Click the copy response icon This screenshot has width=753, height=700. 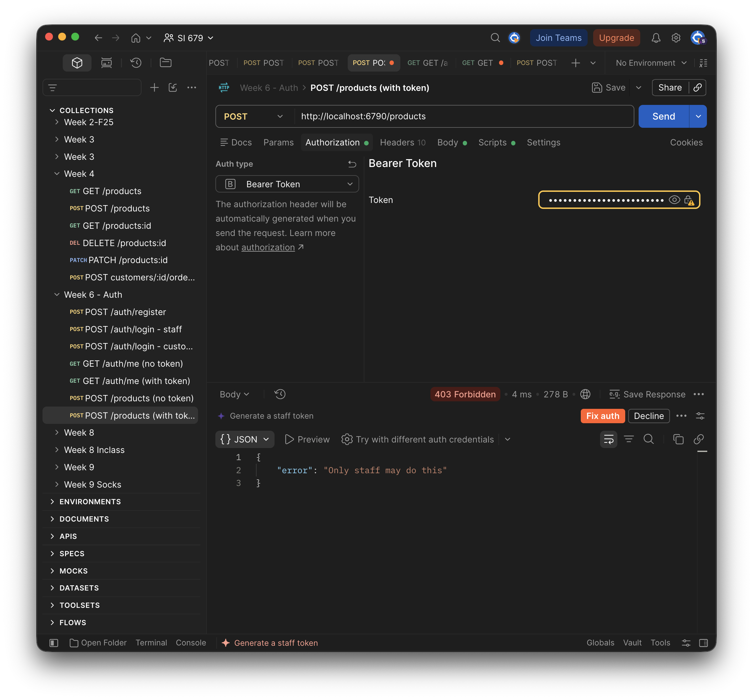(x=678, y=440)
